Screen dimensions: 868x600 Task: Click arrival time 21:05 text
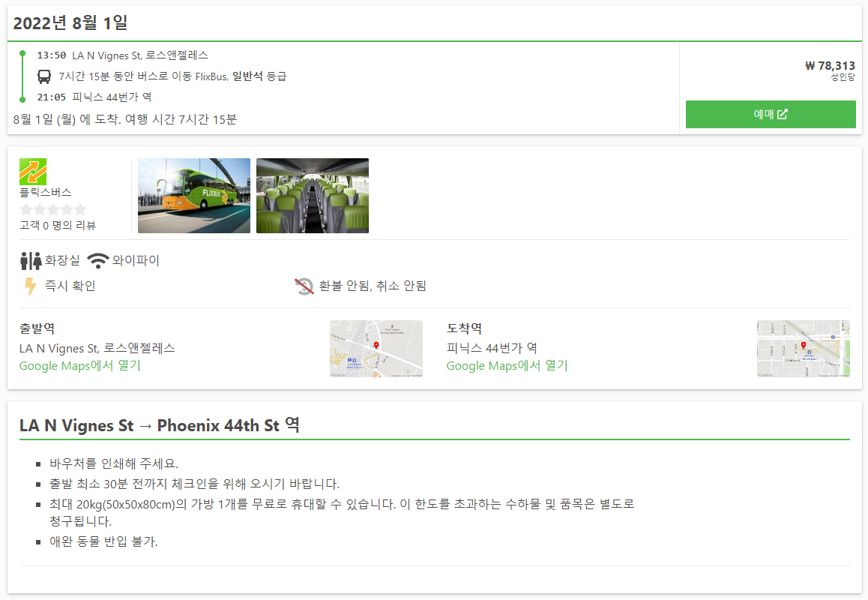pos(52,97)
